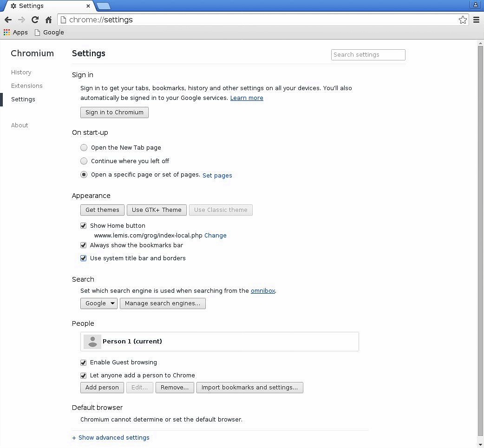Open the Apps grid shortcut
Image resolution: width=484 pixels, height=448 pixels.
(x=16, y=33)
